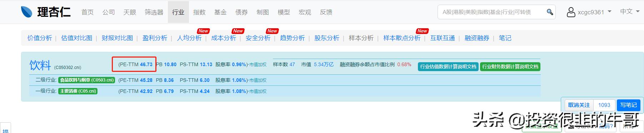Switch to the 样本散点分析 tab

402,38
